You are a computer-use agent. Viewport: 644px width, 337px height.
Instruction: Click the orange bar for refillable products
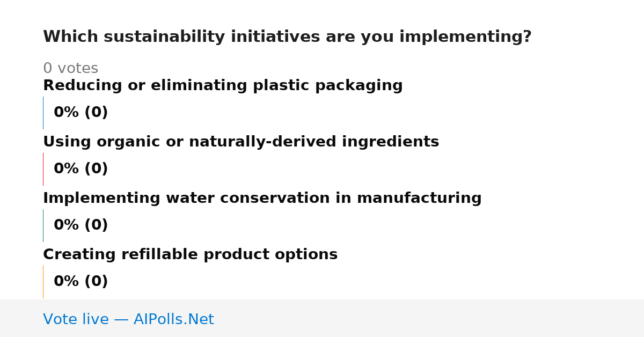(43, 282)
